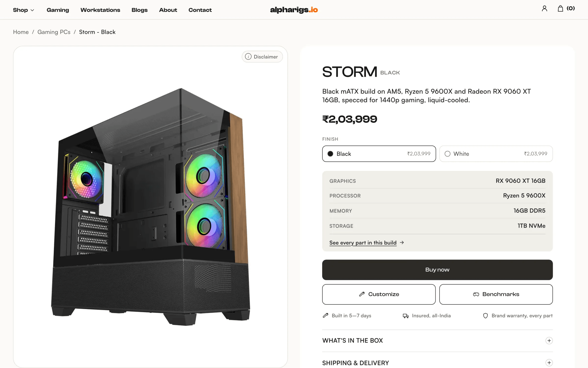Click the Ryzen 5 9600X processor value
Viewport: 588px width, 368px height.
point(524,196)
